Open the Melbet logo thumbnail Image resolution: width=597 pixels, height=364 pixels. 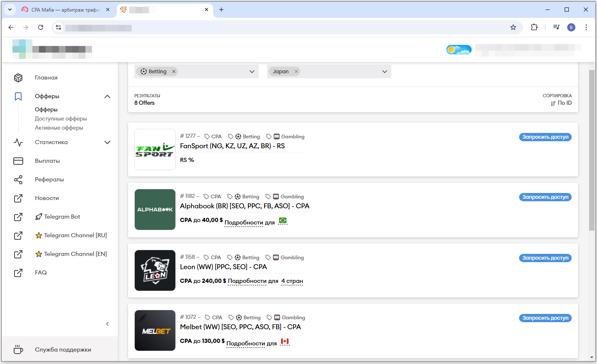pyautogui.click(x=155, y=330)
